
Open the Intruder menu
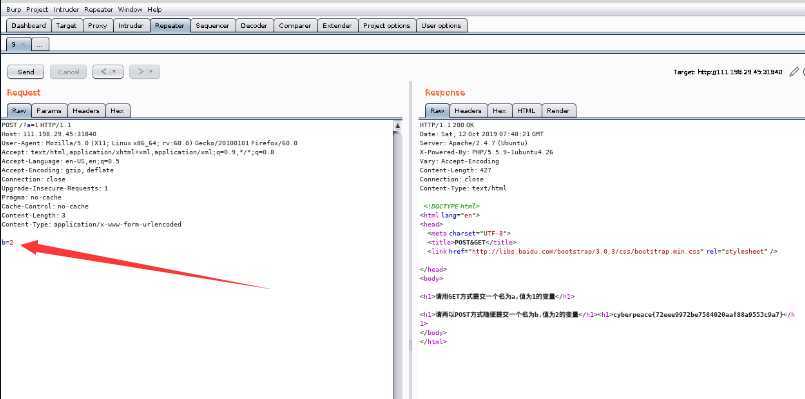67,10
